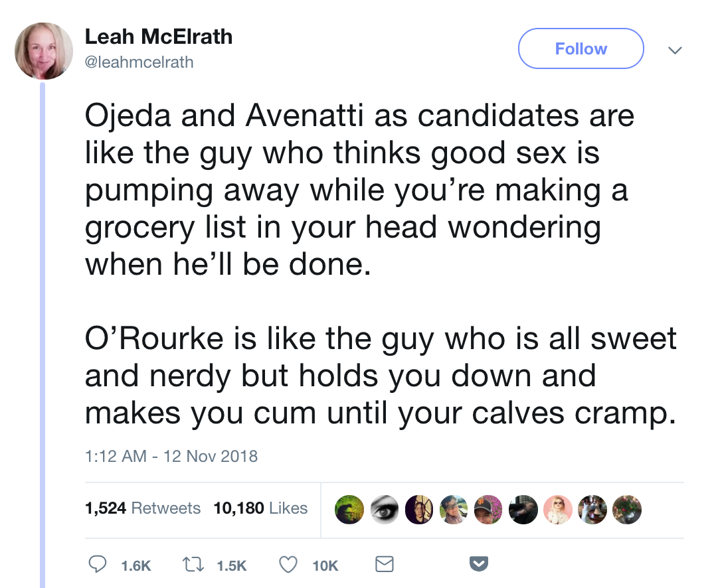Screen dimensions: 720x588
Task: Open the first green liker avatar
Action: pyautogui.click(x=349, y=510)
